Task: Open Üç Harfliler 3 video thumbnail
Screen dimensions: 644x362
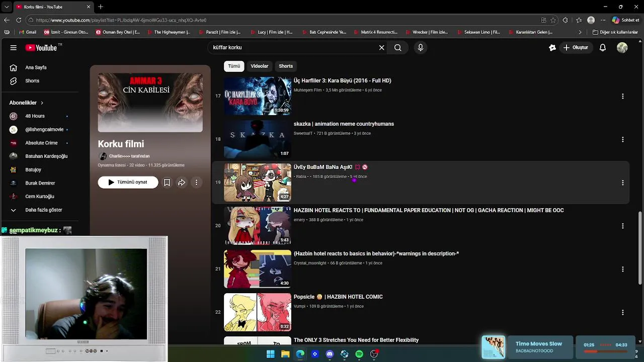Action: 258,96
